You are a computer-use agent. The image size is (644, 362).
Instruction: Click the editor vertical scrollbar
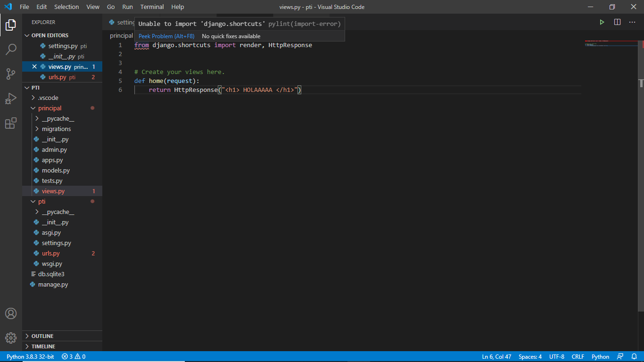click(641, 176)
